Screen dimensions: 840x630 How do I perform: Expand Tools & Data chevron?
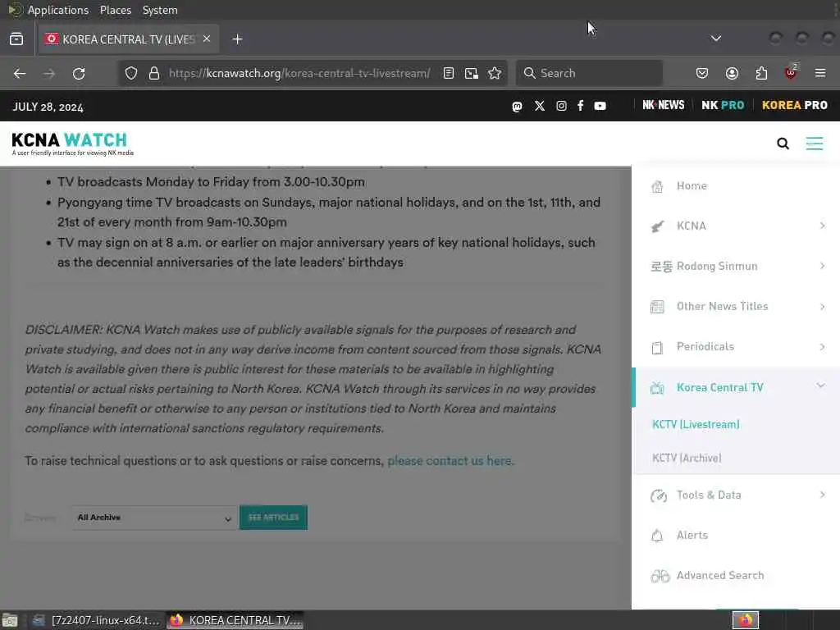[x=822, y=495]
